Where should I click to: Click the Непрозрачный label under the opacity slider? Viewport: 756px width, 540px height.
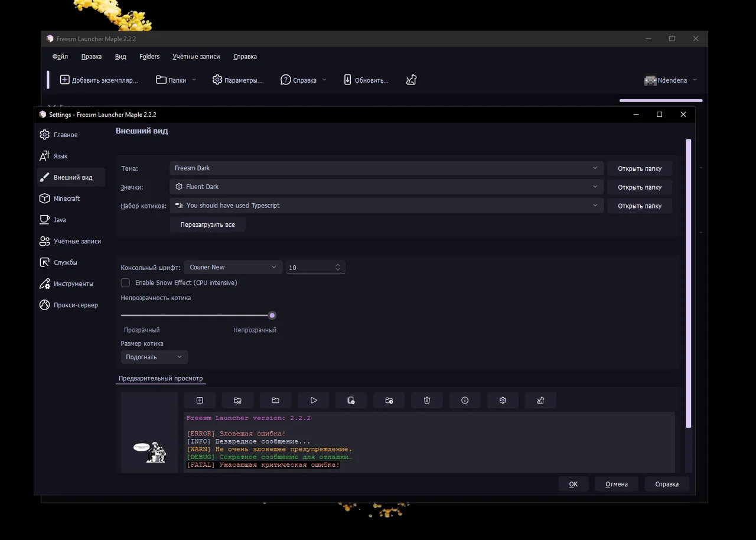255,330
